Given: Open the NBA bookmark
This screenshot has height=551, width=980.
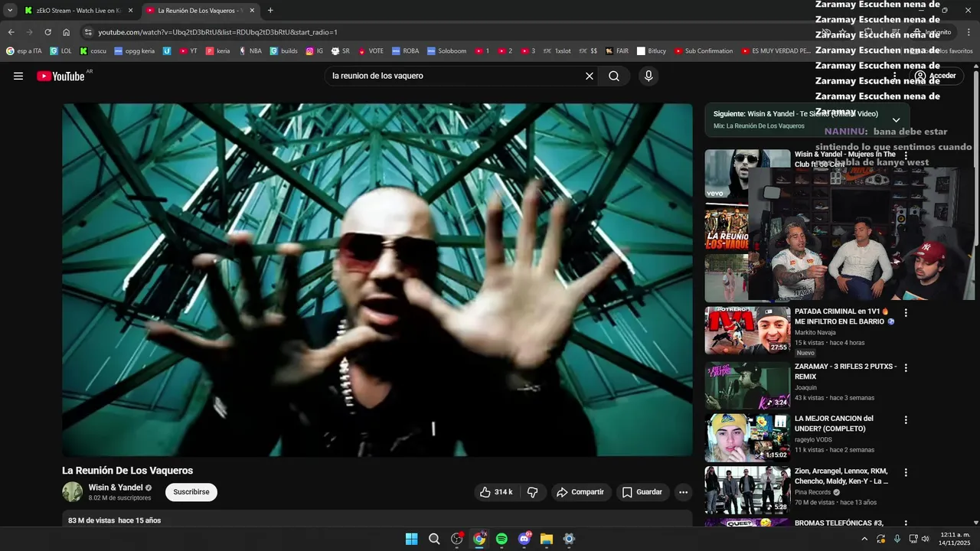Looking at the screenshot, I should pos(250,51).
